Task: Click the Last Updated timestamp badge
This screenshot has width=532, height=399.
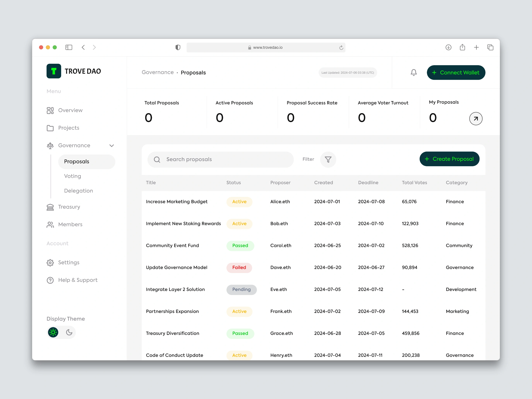Action: [x=347, y=73]
